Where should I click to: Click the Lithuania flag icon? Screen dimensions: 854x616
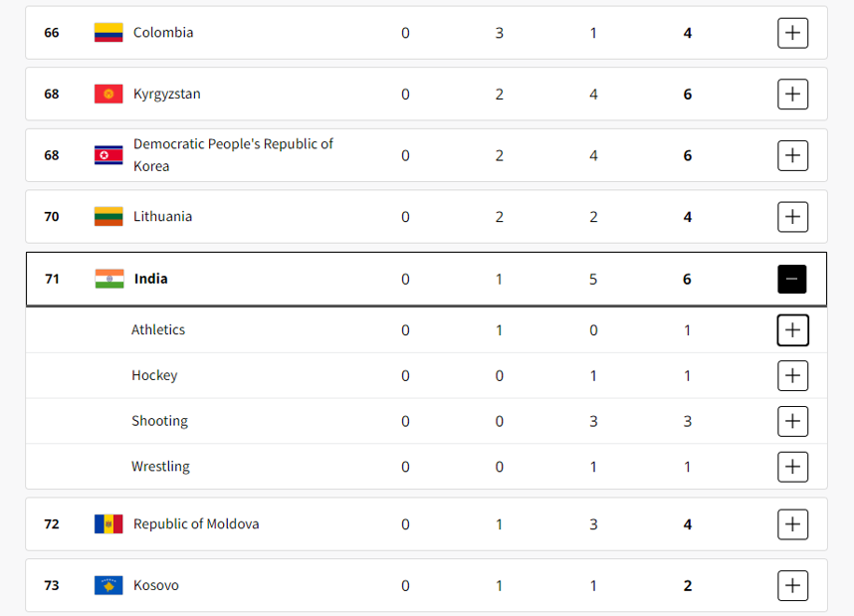108,217
